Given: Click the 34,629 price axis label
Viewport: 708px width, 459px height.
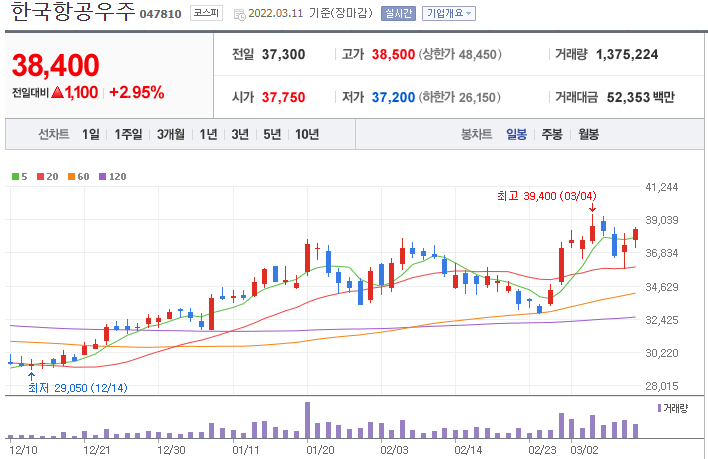Looking at the screenshot, I should (x=661, y=287).
